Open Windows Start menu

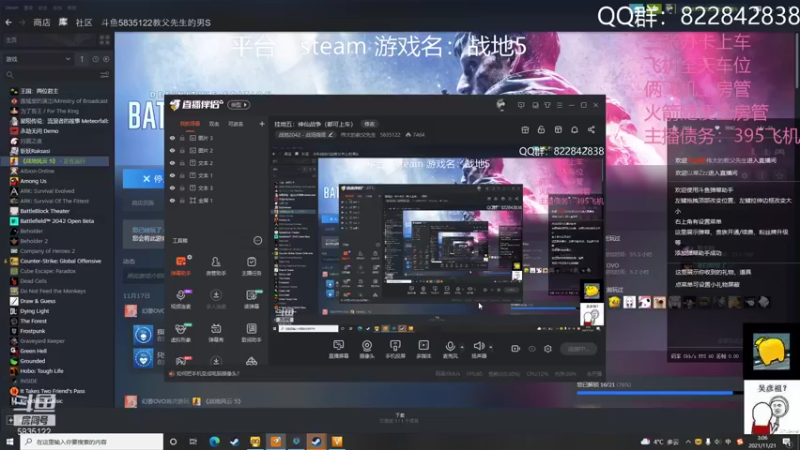pos(10,442)
